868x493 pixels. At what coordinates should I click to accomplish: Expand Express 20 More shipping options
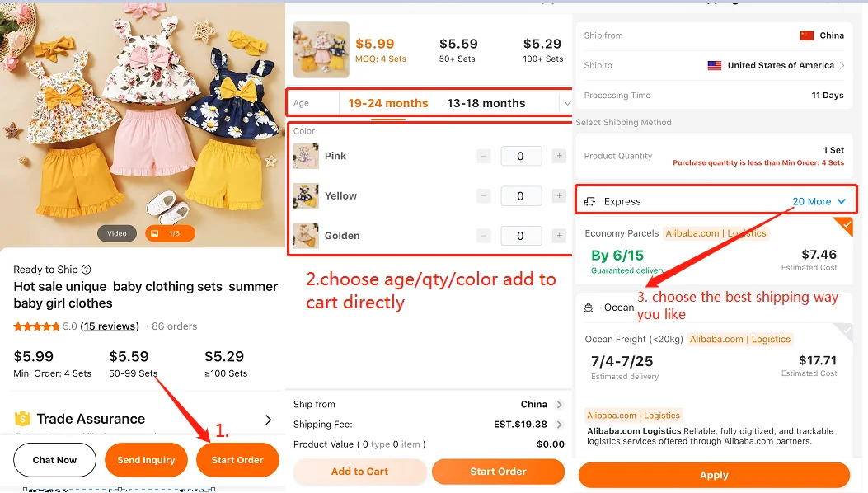tap(819, 201)
